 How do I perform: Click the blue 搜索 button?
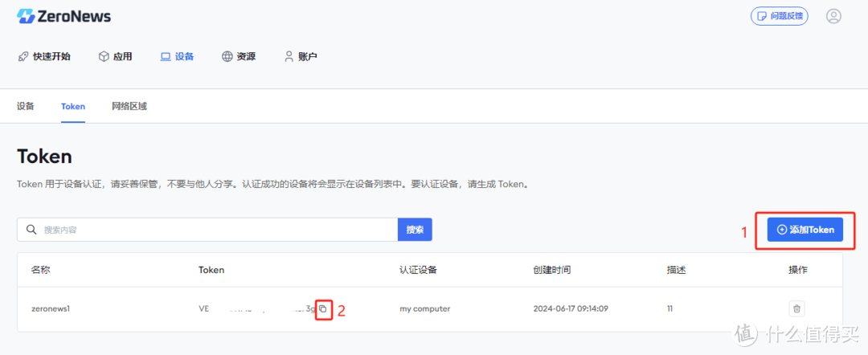pos(415,230)
